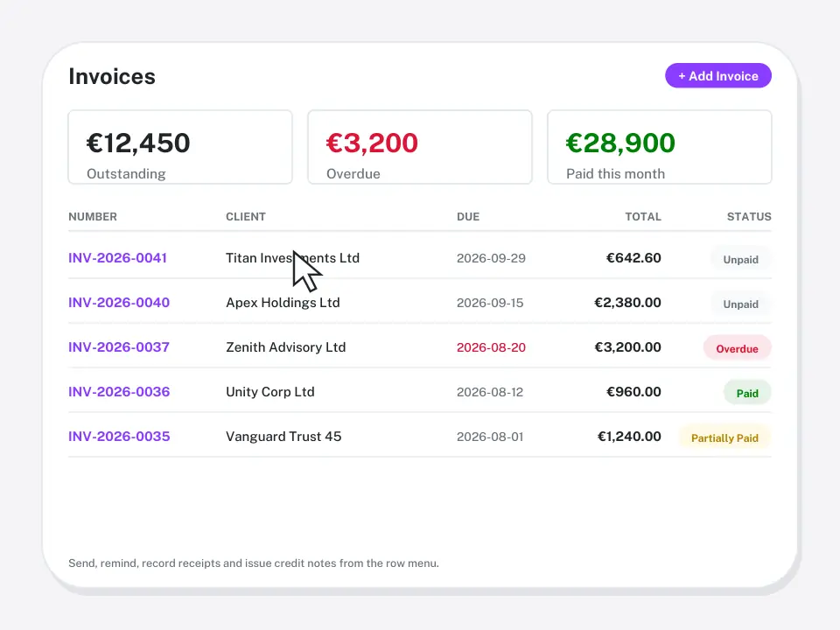Open invoice INV-2026-0036
The height and width of the screenshot is (630, 840).
click(119, 392)
